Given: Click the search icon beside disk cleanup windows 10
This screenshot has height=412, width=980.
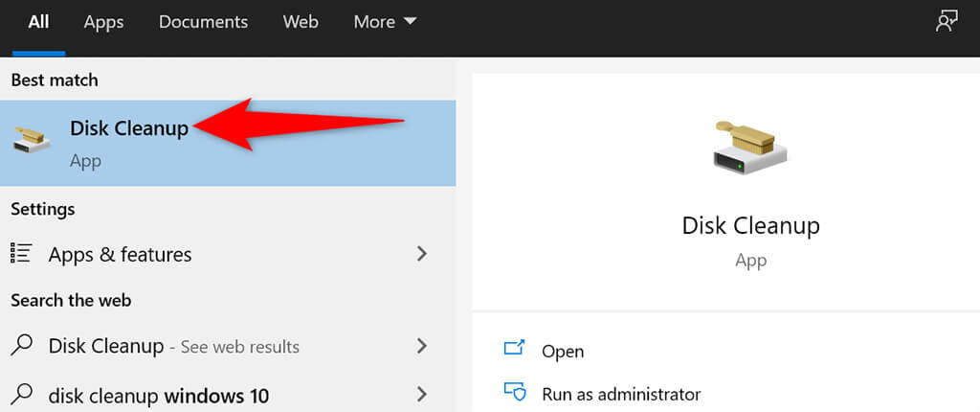Looking at the screenshot, I should coord(23,394).
